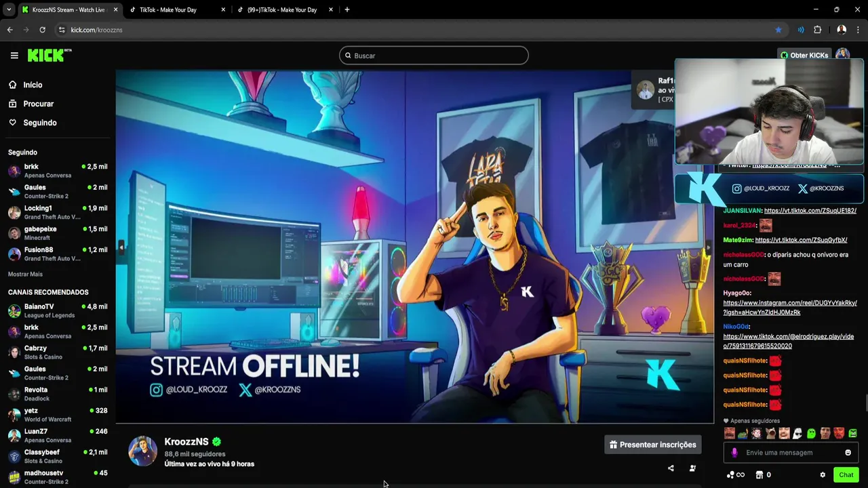Open Chrome three-dot menu
The width and height of the screenshot is (868, 488).
click(859, 30)
